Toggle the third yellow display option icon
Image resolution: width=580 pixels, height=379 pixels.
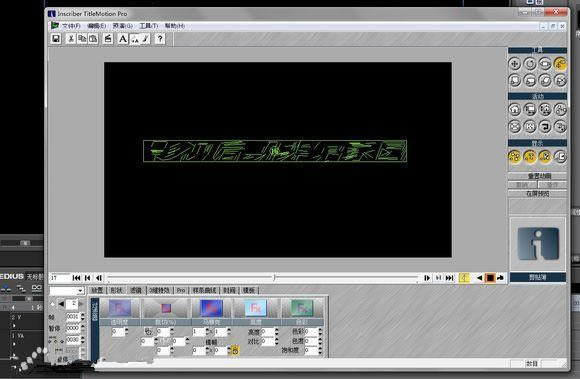[545, 157]
